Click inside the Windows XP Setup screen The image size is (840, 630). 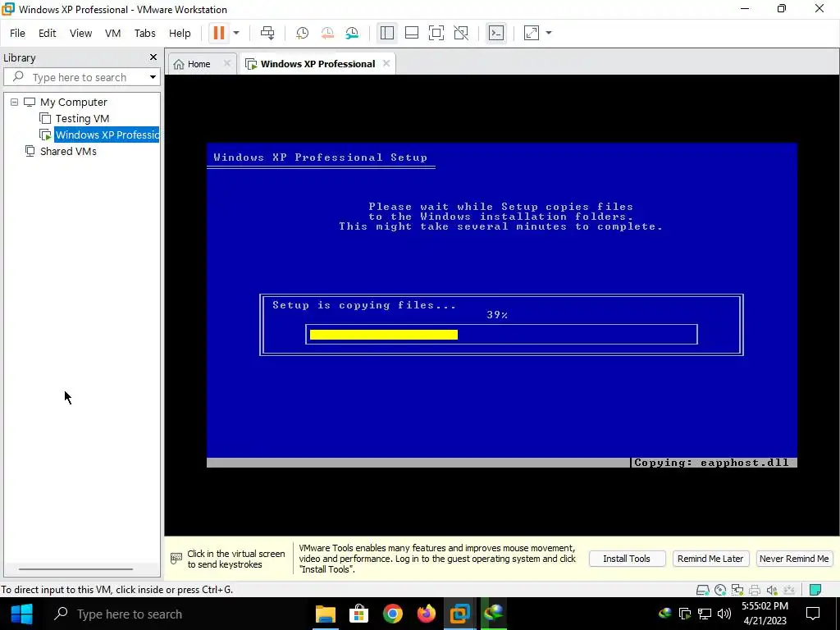502,305
